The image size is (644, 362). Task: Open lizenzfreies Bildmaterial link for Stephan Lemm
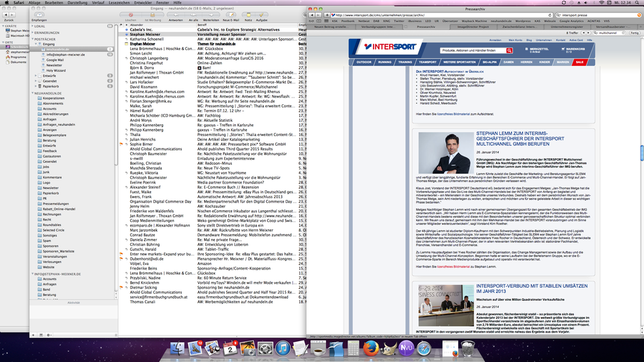tap(454, 267)
